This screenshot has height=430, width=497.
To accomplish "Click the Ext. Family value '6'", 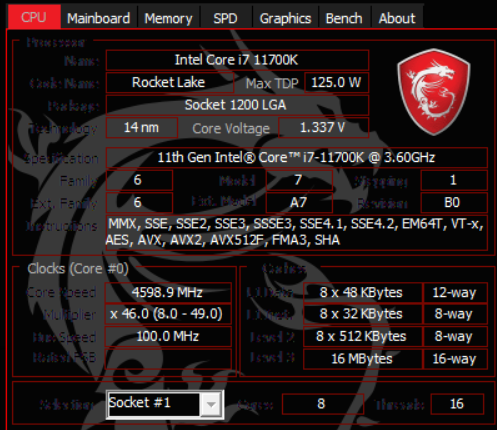I will pyautogui.click(x=139, y=202).
